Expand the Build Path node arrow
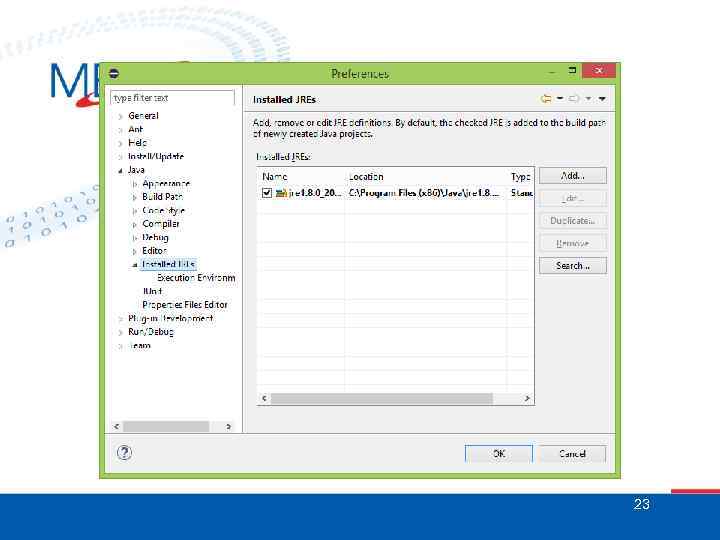The image size is (720, 540). point(135,197)
